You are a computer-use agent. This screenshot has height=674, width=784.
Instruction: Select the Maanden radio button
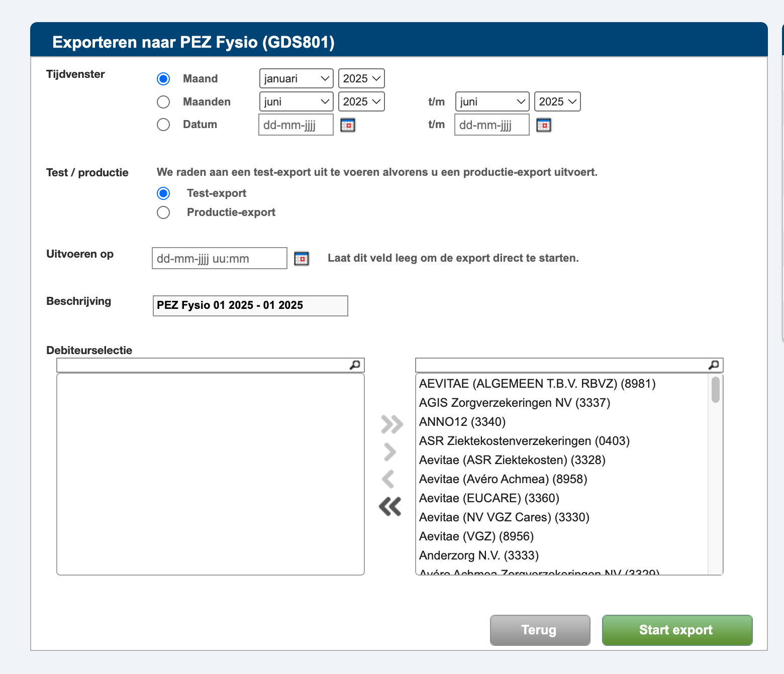163,102
